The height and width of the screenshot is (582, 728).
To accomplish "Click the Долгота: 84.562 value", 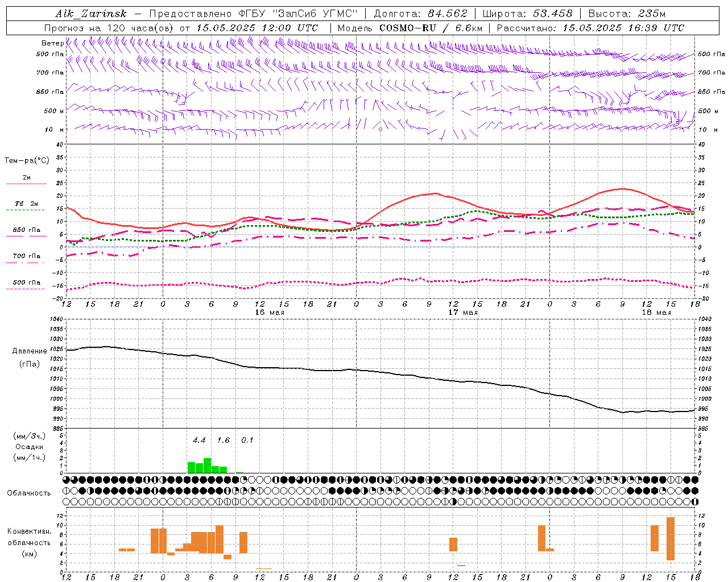I will click(x=420, y=14).
